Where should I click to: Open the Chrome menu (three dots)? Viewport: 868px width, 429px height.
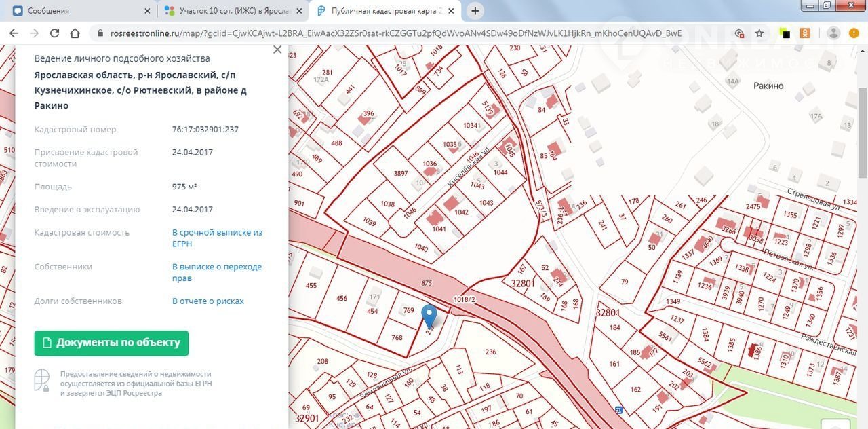(x=854, y=33)
